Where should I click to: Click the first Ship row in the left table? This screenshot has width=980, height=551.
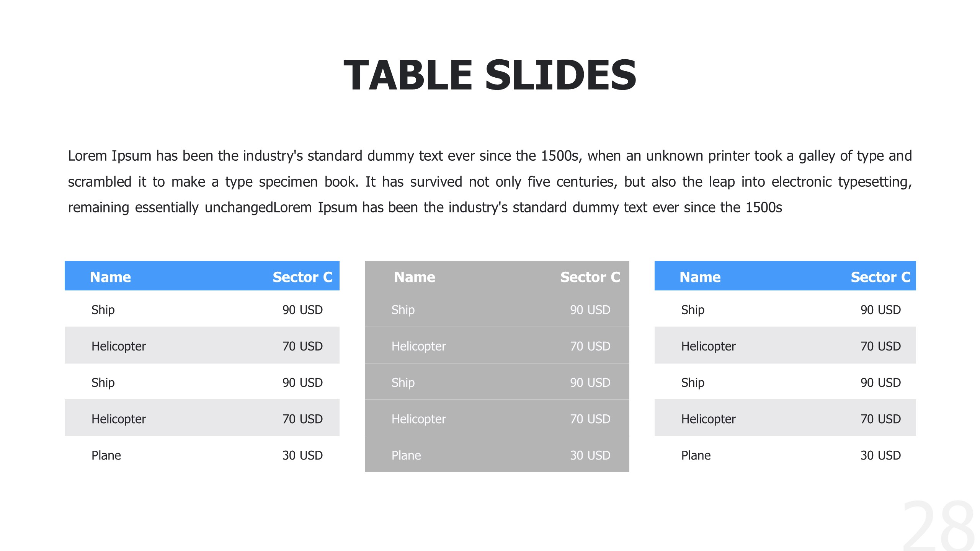pos(103,310)
